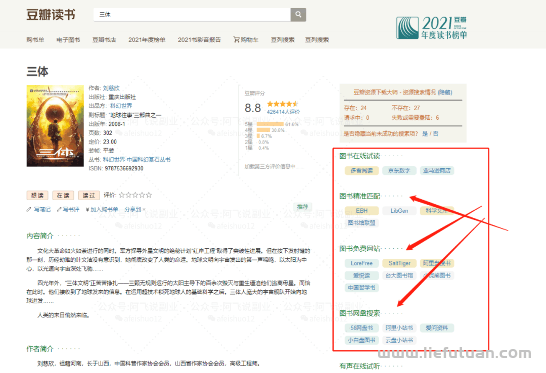Open 科幻世界 publisher-brand link
The image size is (546, 373).
pos(121,106)
